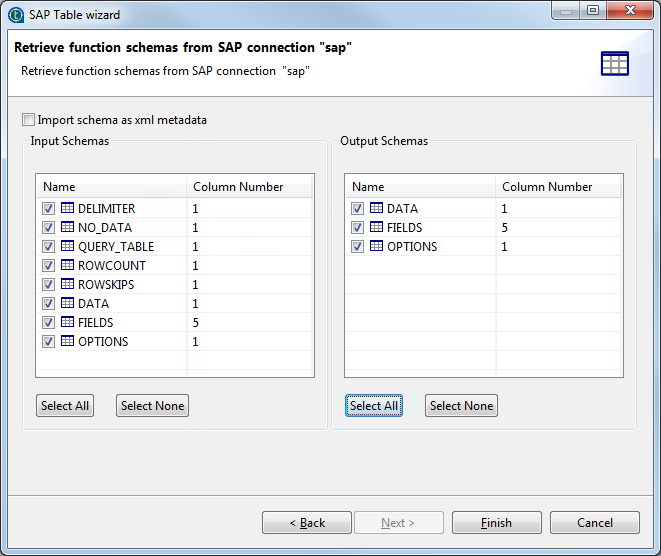Cancel the SAP Table wizard
661x556 pixels.
(x=594, y=523)
